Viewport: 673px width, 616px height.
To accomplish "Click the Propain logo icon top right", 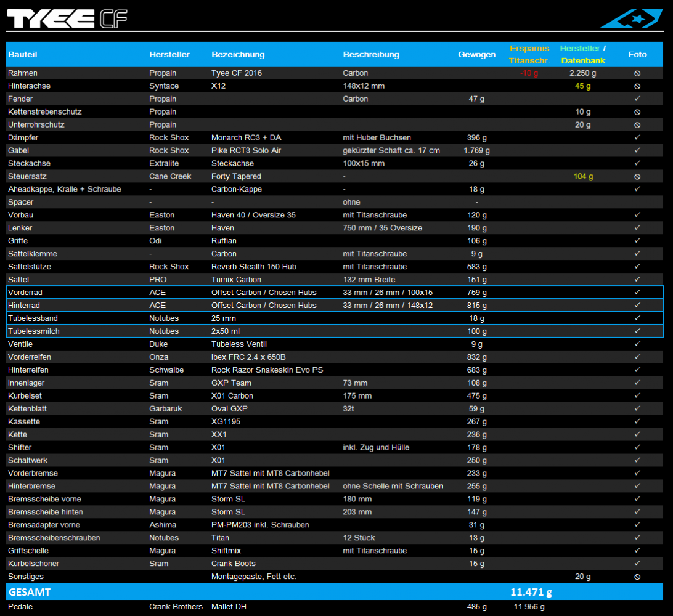I will [631, 19].
